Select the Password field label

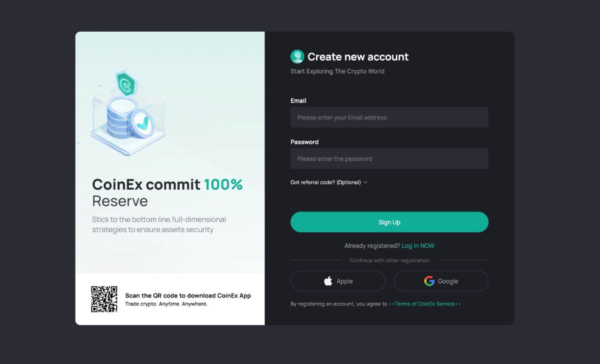pyautogui.click(x=304, y=142)
